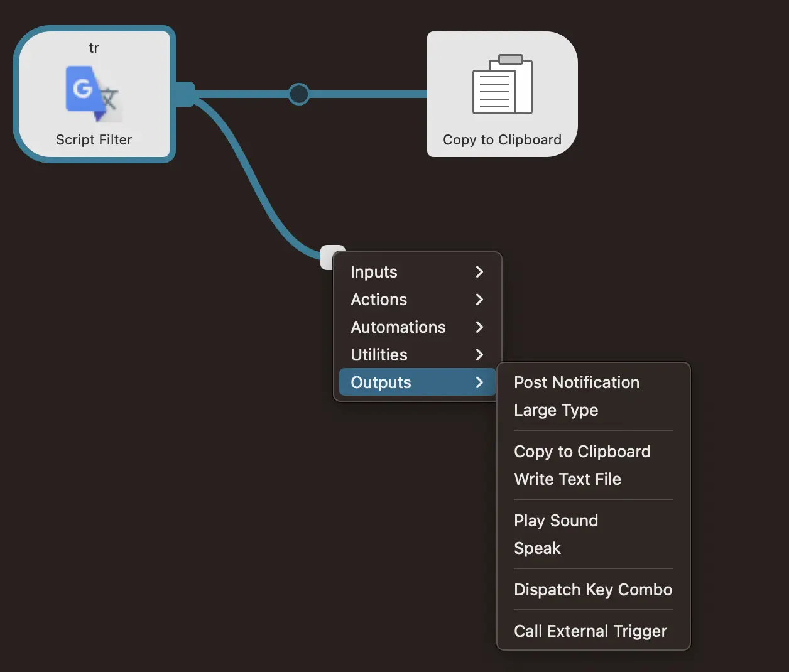The height and width of the screenshot is (672, 789).
Task: Open the Outputs submenu
Action: [x=417, y=382]
